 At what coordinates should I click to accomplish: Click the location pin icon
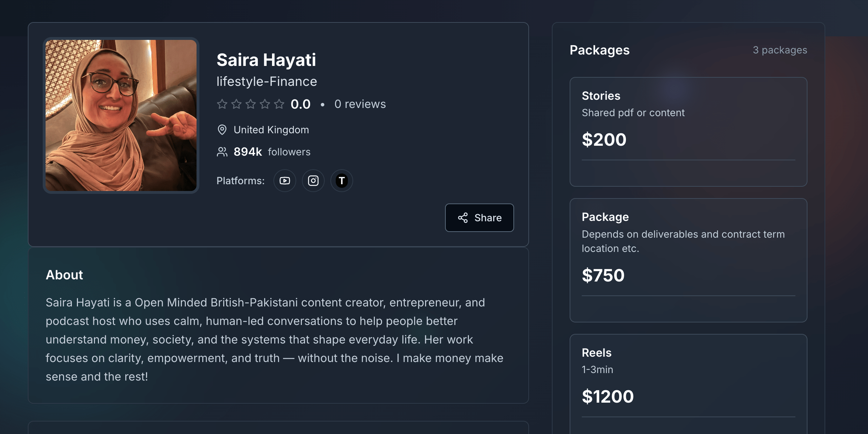click(x=222, y=130)
